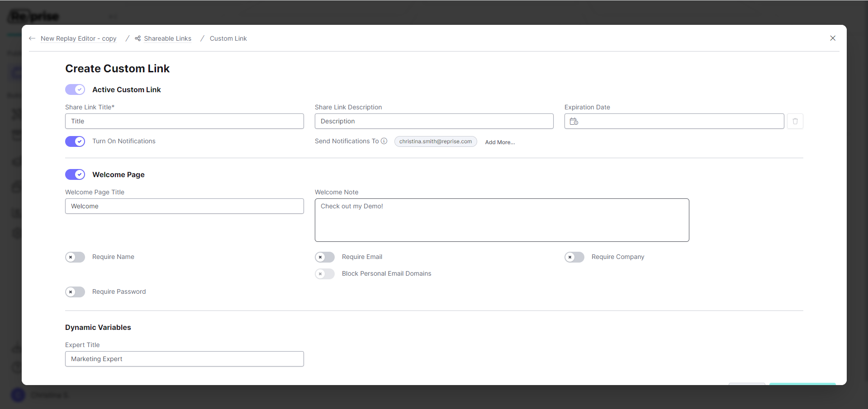Click Add More... recipients

[x=500, y=142]
